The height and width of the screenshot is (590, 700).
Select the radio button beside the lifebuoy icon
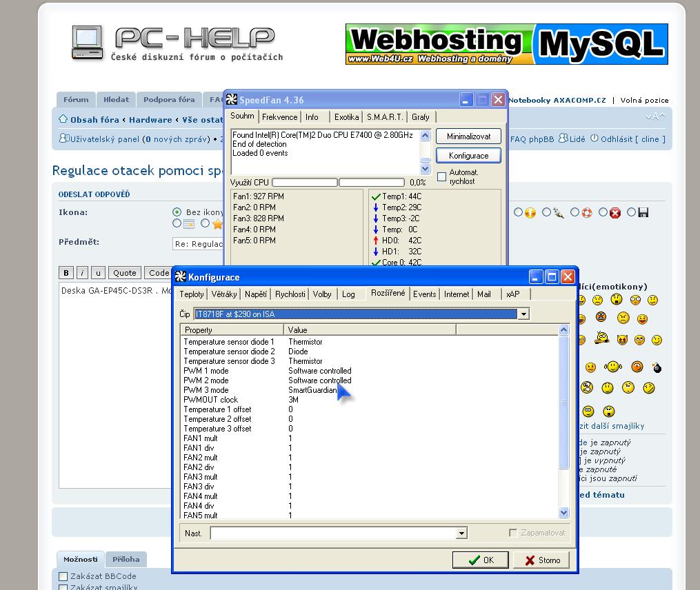pyautogui.click(x=575, y=212)
